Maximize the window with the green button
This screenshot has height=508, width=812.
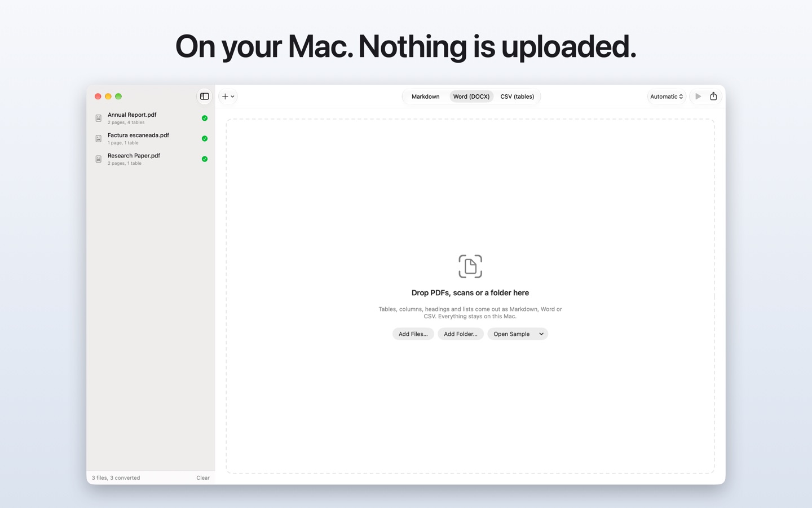[x=118, y=97]
